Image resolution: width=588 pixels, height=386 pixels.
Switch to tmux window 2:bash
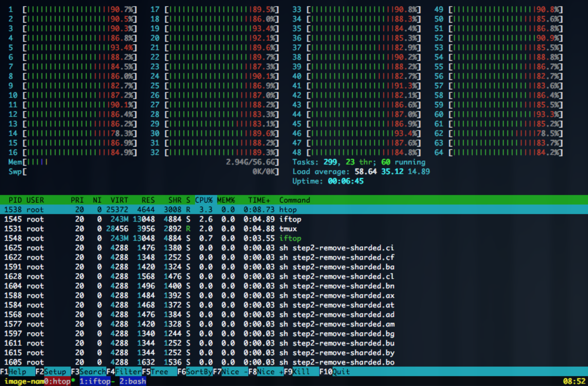[x=133, y=381]
